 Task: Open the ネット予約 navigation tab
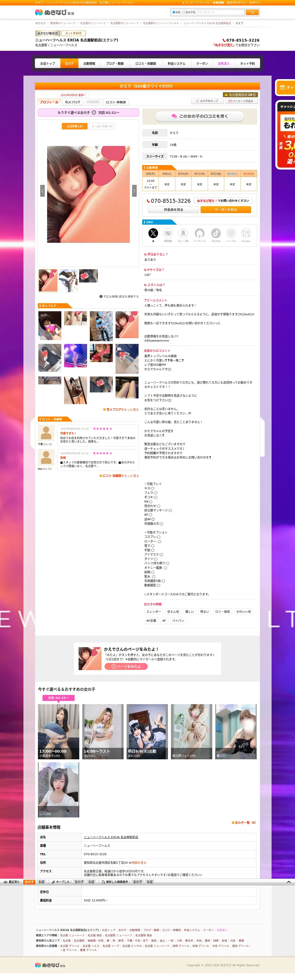[x=247, y=63]
